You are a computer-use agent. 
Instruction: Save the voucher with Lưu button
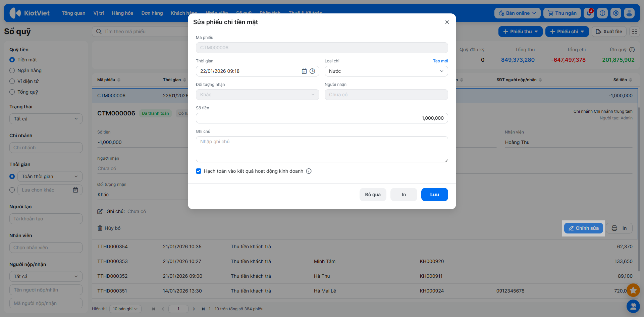pyautogui.click(x=434, y=195)
